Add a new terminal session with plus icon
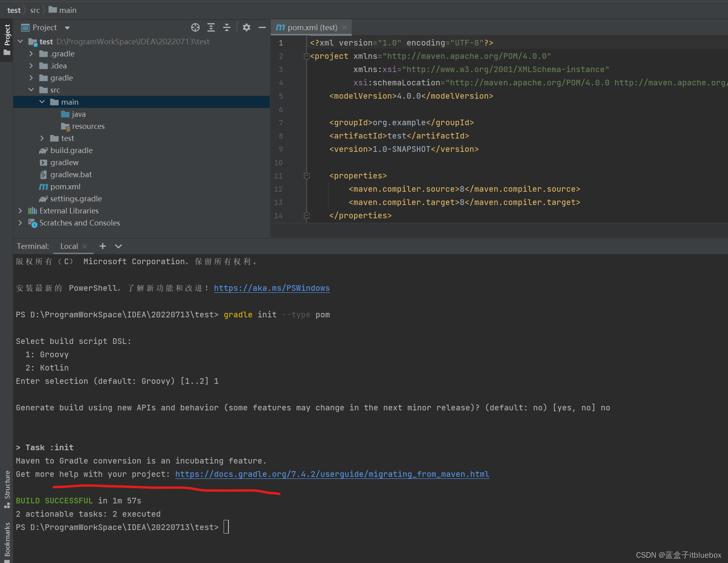Screen dimensions: 728x563 tap(103, 246)
